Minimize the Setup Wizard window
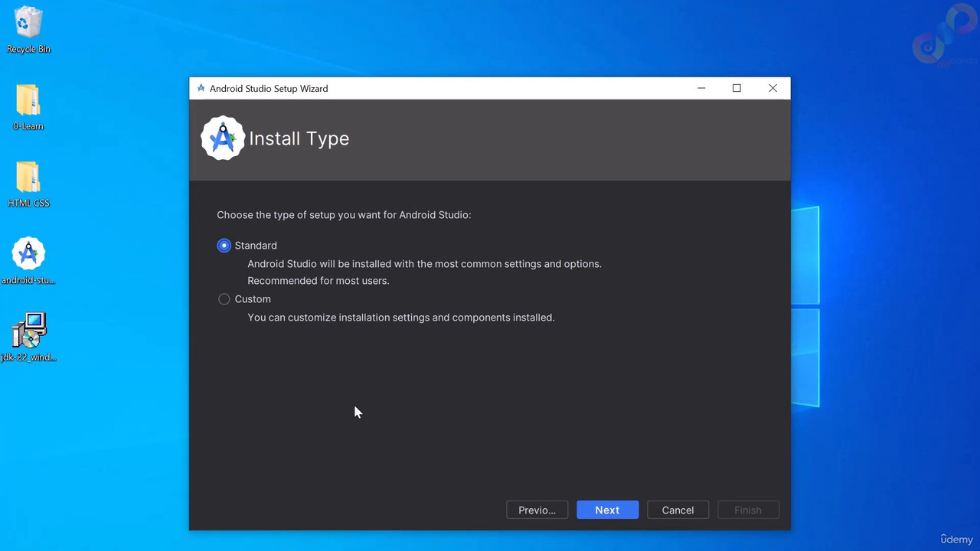The width and height of the screenshot is (980, 551). [701, 88]
